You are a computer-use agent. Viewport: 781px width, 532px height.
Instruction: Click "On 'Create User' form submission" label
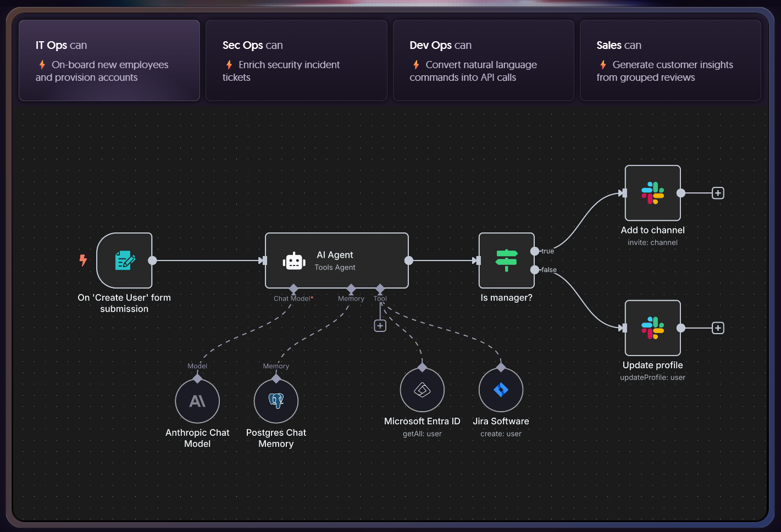124,303
